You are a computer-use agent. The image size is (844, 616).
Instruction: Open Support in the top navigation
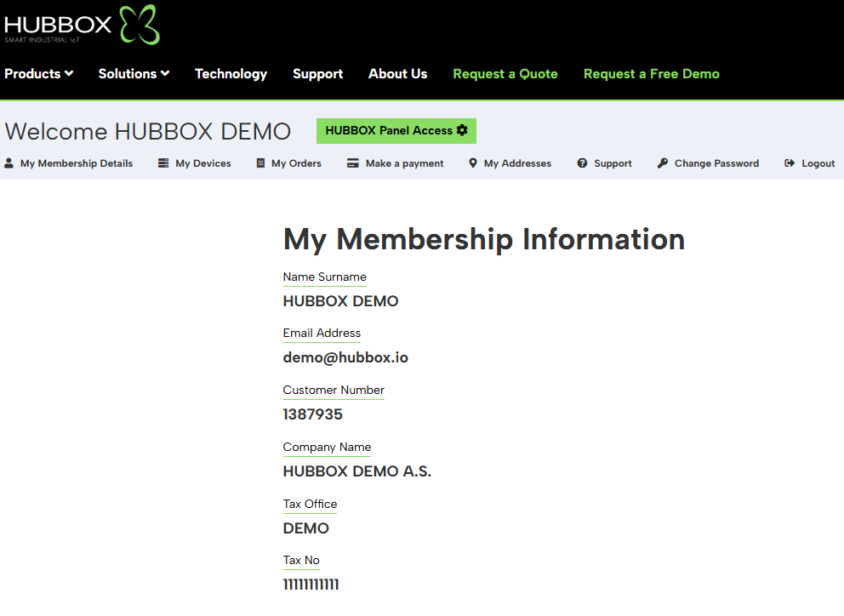(x=317, y=74)
